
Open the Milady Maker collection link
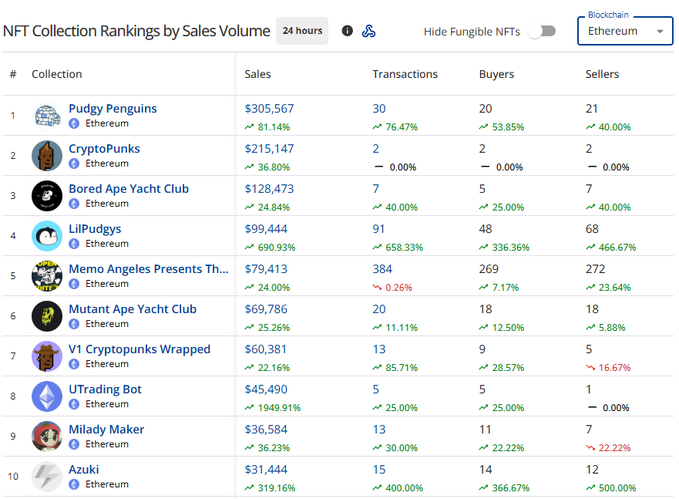coord(106,429)
